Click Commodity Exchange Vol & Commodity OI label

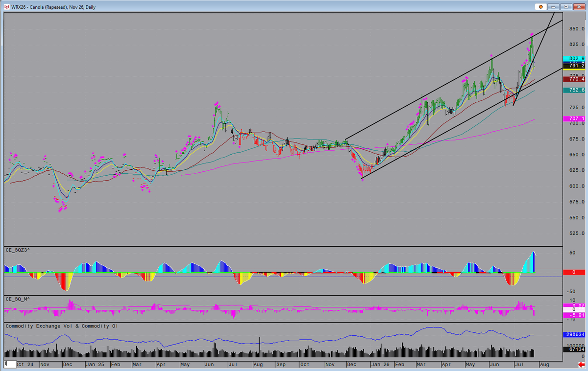tap(62, 326)
